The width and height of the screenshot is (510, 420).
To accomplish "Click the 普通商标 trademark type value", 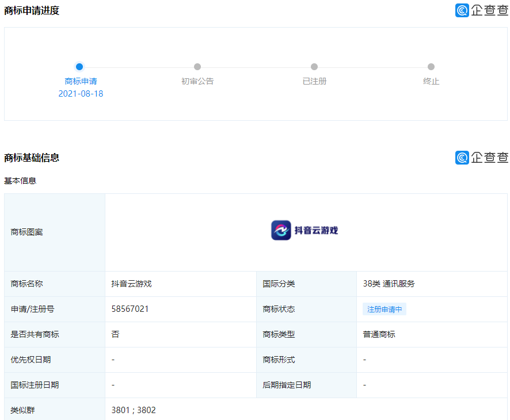I will 379,334.
